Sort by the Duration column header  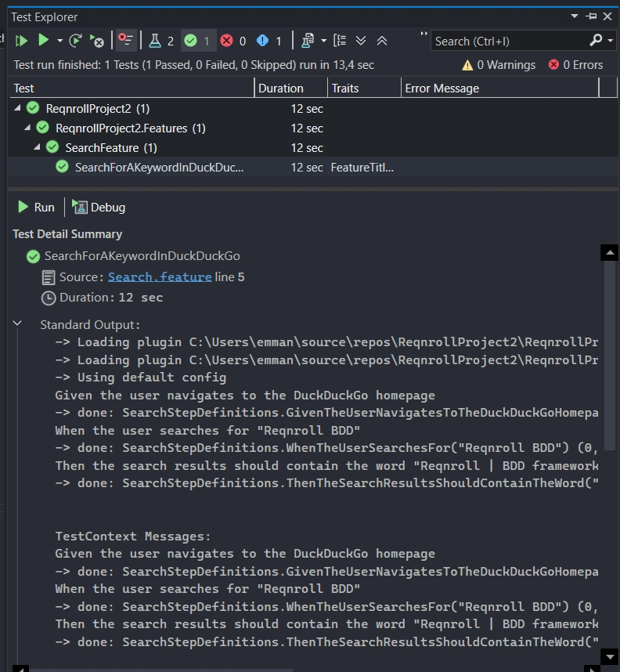point(280,89)
